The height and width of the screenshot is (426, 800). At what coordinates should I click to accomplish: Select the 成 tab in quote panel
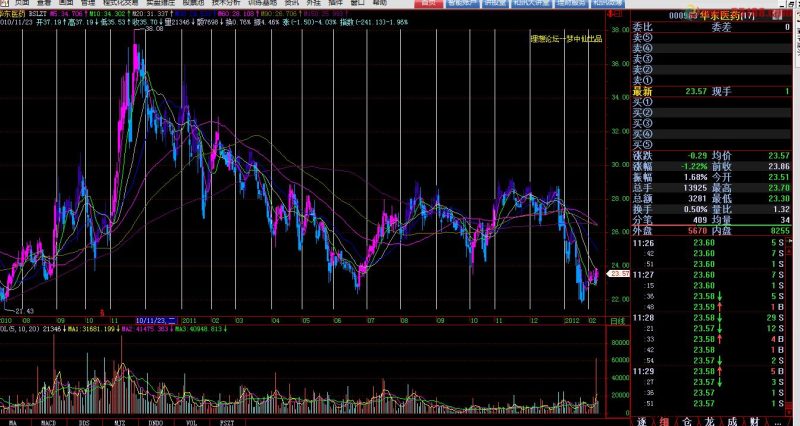[x=732, y=421]
